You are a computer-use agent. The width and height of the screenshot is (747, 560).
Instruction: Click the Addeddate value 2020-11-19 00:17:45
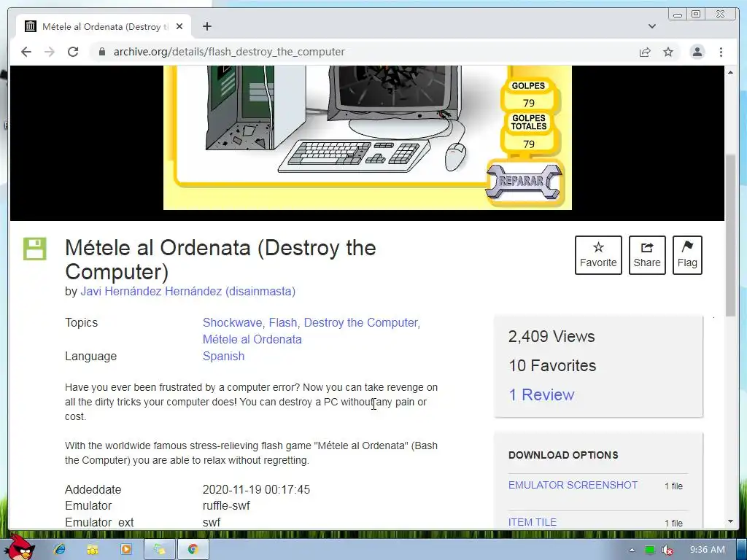point(256,489)
